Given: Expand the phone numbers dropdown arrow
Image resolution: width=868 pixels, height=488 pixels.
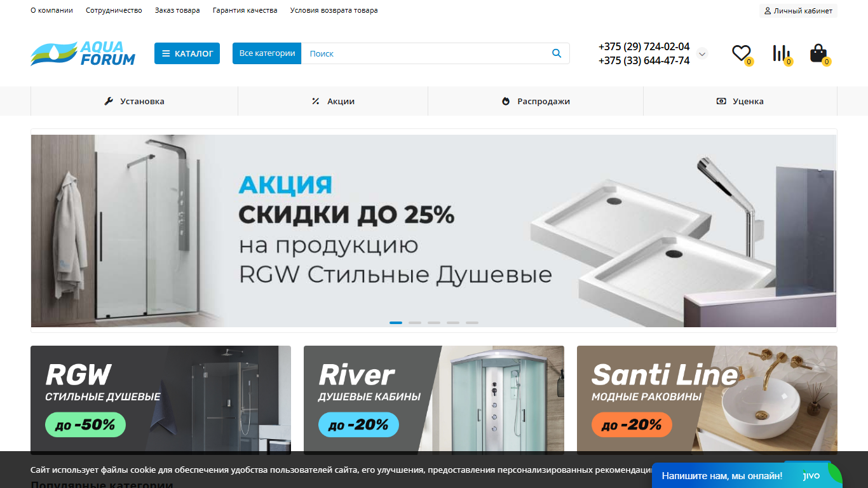Looking at the screenshot, I should point(702,54).
